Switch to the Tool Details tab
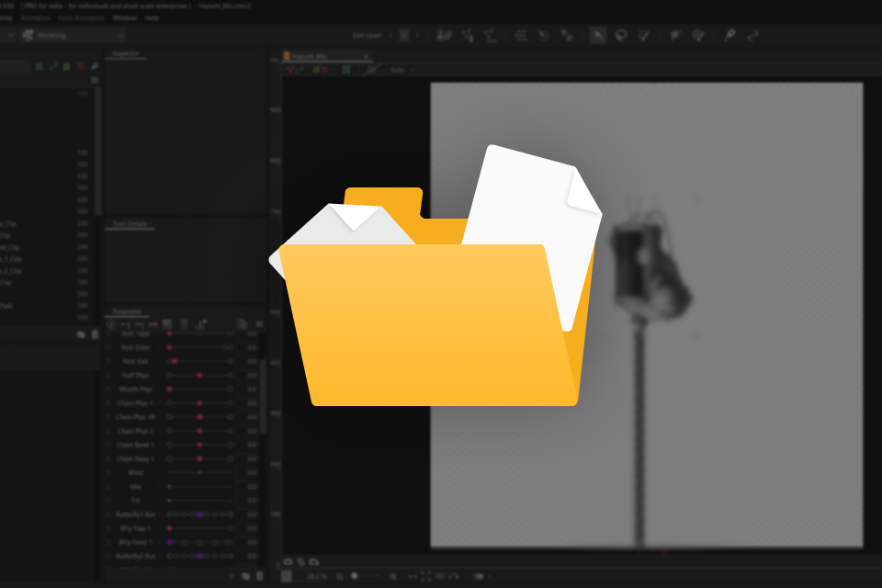This screenshot has width=882, height=588. click(130, 224)
